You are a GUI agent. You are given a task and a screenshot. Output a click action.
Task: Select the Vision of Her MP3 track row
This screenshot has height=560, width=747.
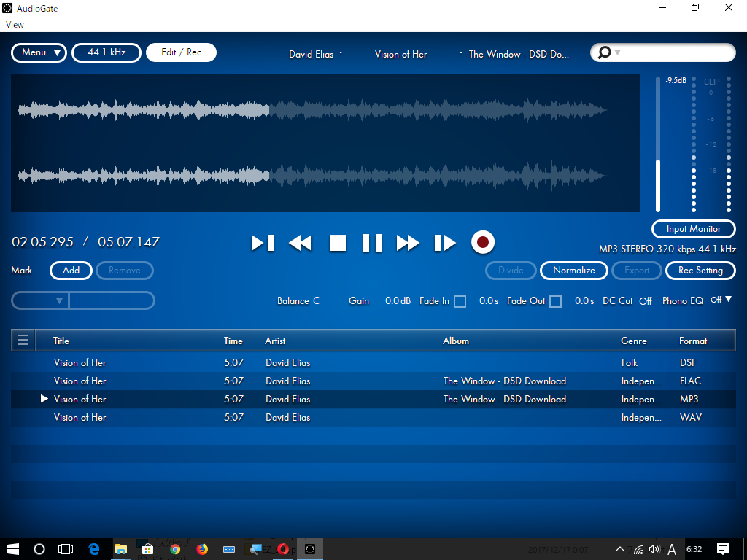pos(373,399)
